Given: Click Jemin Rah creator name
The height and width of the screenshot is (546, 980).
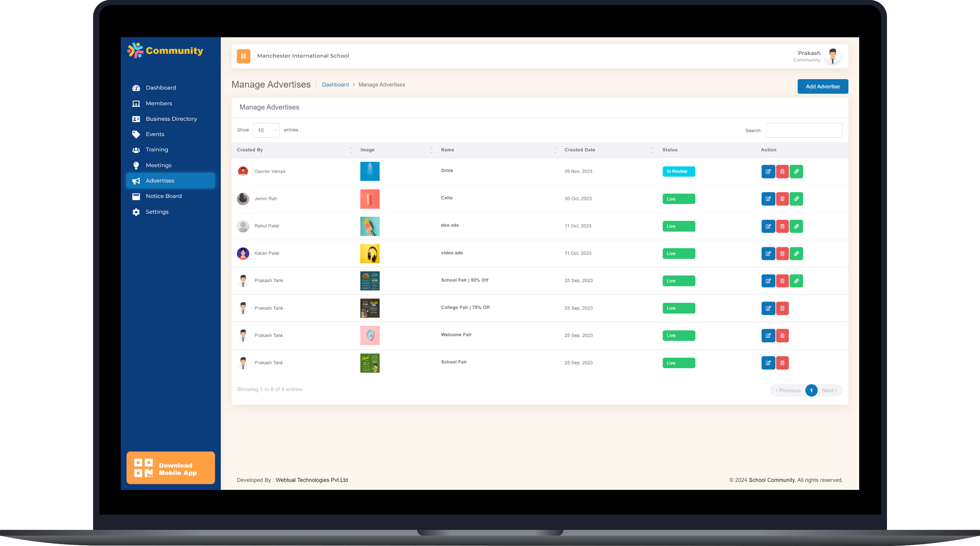Looking at the screenshot, I should [266, 199].
